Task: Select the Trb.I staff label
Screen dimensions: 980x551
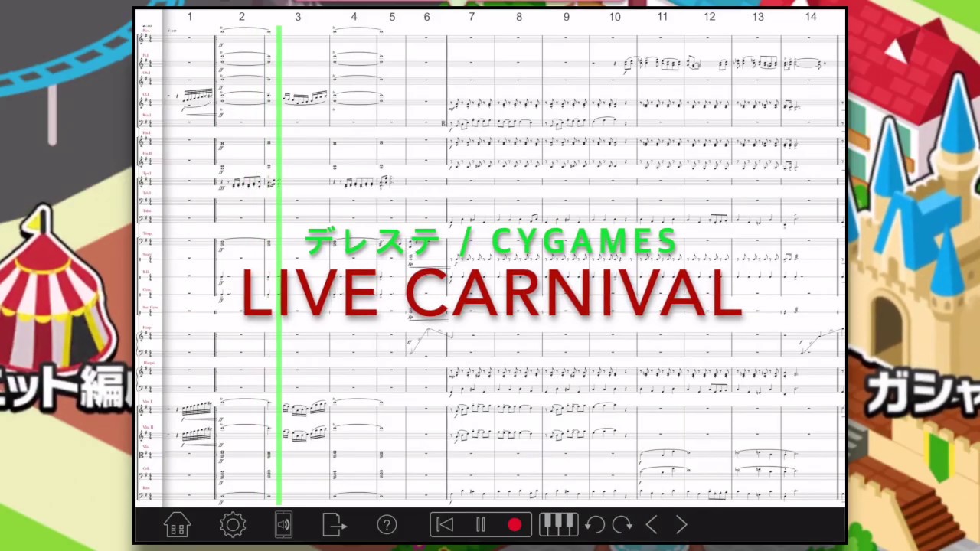Action: 146,193
